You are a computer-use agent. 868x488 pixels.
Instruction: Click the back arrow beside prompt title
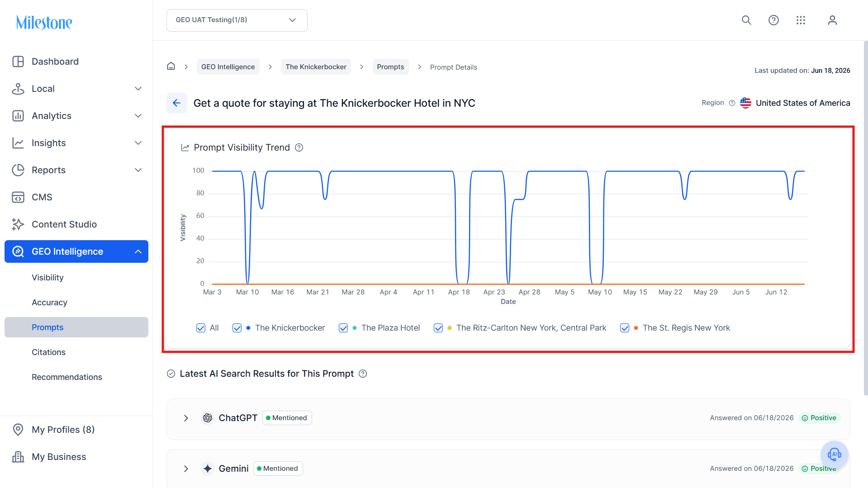(x=176, y=103)
